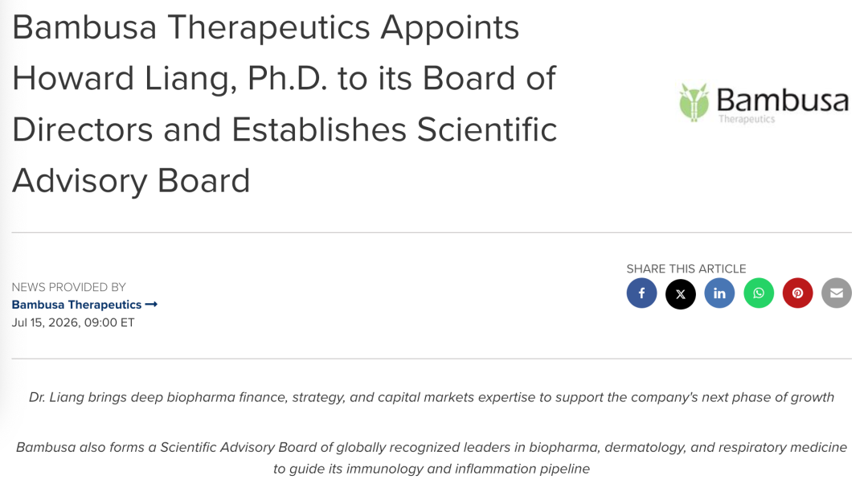Click the '09:00 ET' publication time
868x492 pixels.
(109, 322)
